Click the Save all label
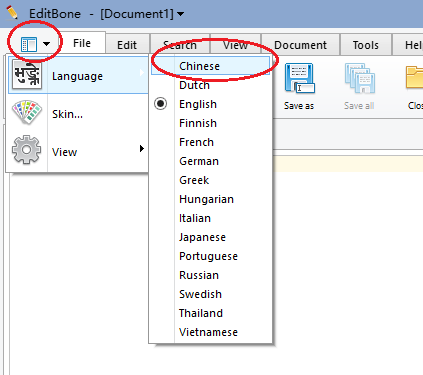Viewport: 423px width, 375px height. click(359, 106)
